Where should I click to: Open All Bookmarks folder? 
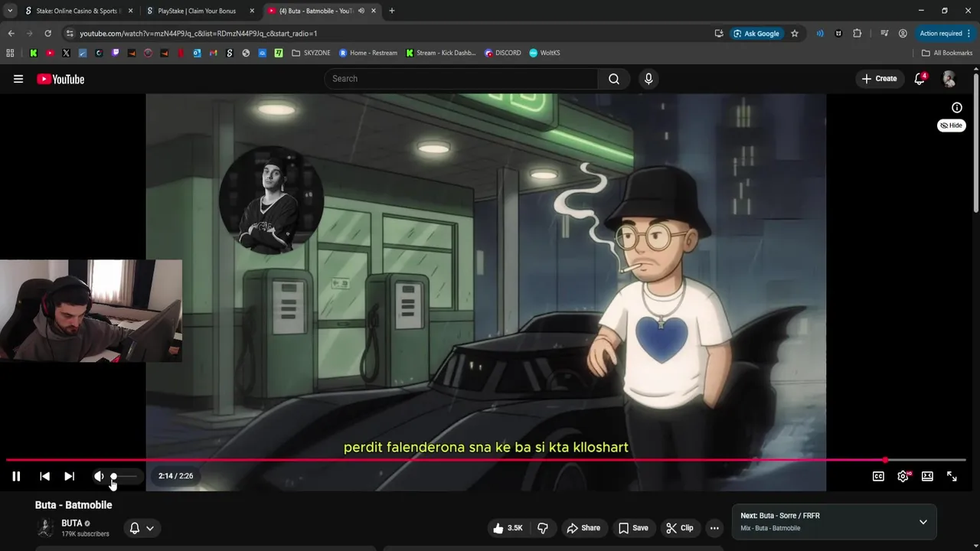[947, 53]
